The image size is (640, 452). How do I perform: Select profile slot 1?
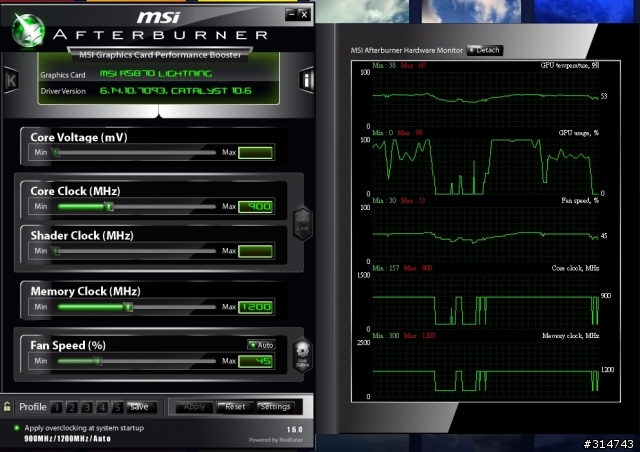click(x=57, y=407)
